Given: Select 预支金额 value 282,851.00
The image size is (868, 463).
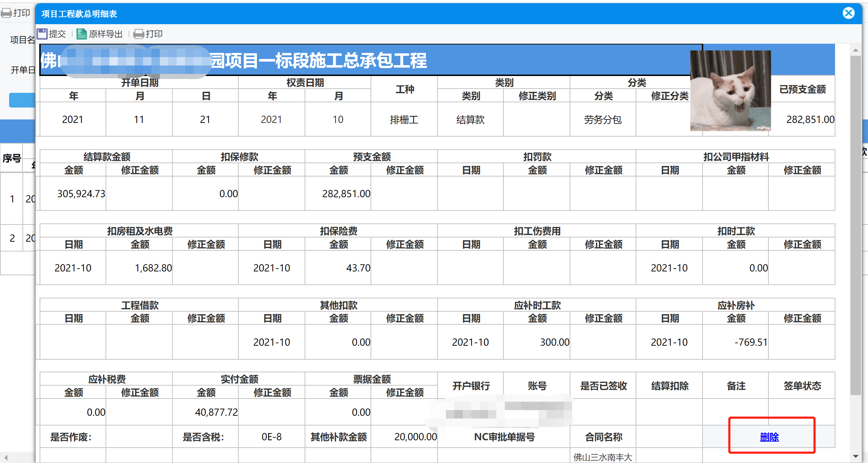Looking at the screenshot, I should [x=346, y=194].
